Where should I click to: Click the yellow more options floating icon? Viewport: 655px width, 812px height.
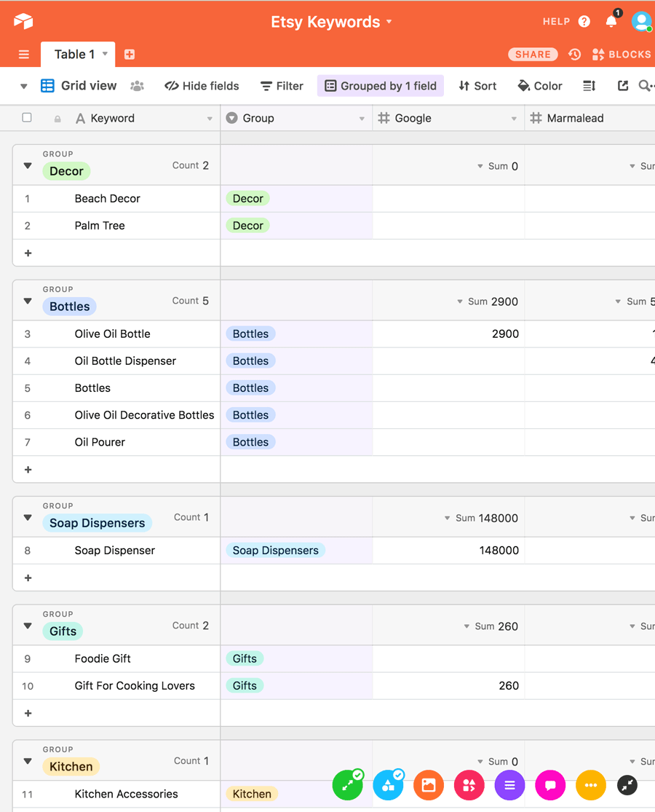click(591, 785)
